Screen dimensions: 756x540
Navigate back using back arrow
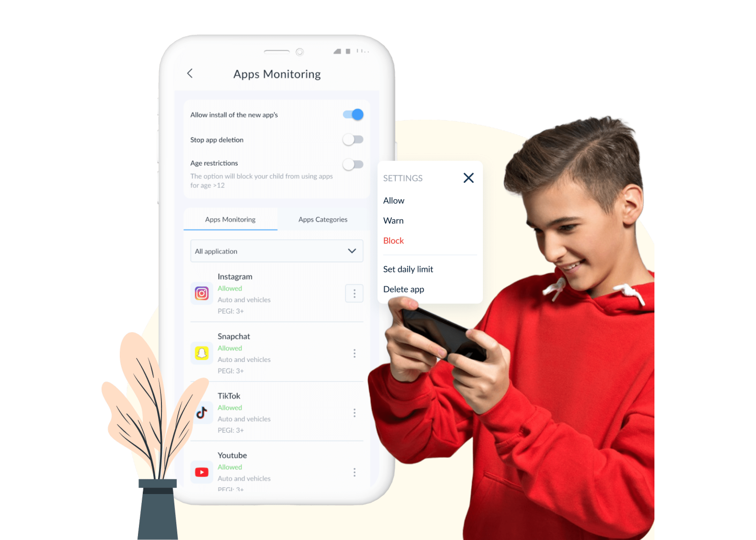(191, 74)
